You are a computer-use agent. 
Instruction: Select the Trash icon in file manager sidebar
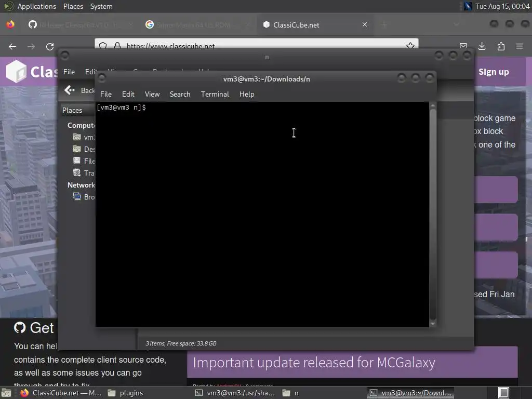click(x=77, y=172)
